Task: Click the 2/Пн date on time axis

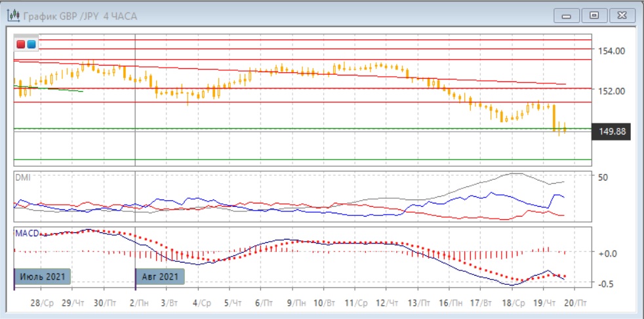Action: pos(137,303)
